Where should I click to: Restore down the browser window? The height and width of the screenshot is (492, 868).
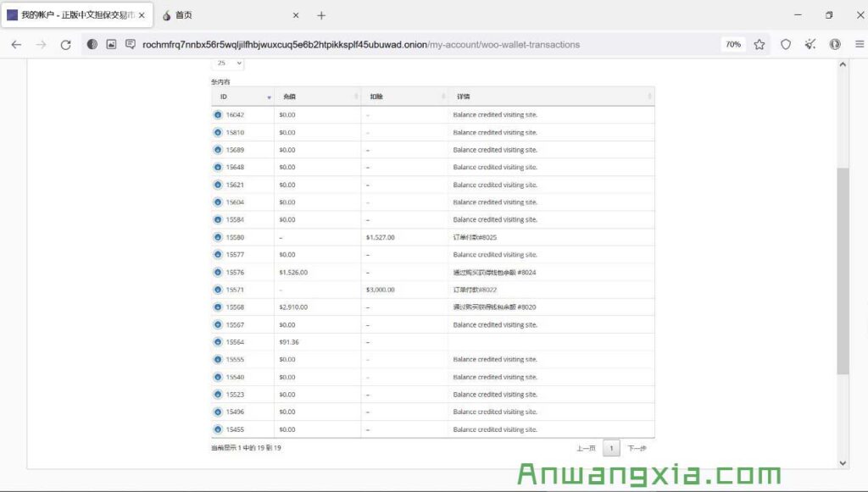[x=829, y=15]
